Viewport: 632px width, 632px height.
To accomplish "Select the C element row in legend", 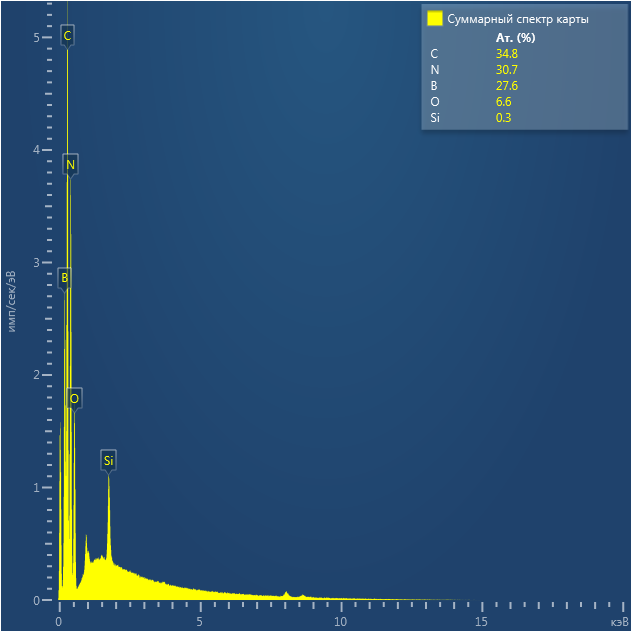I will pos(434,54).
